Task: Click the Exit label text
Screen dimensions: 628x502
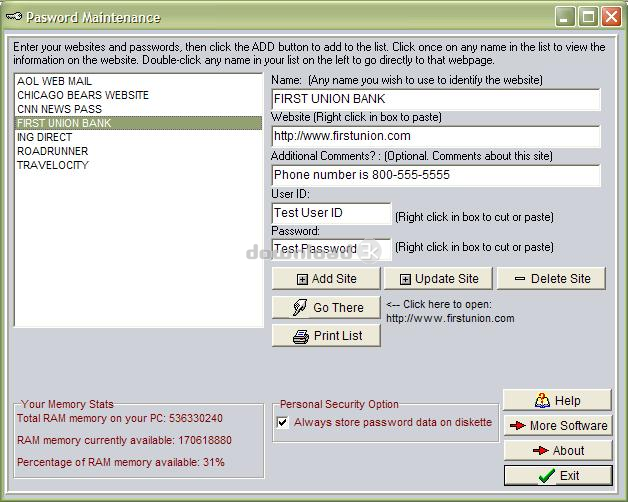Action: 570,476
